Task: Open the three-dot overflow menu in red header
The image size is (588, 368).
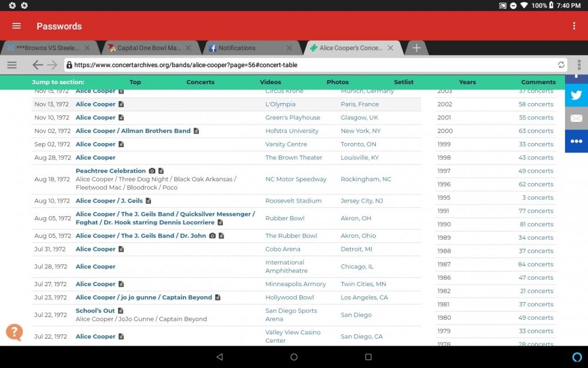Action: coord(574,26)
